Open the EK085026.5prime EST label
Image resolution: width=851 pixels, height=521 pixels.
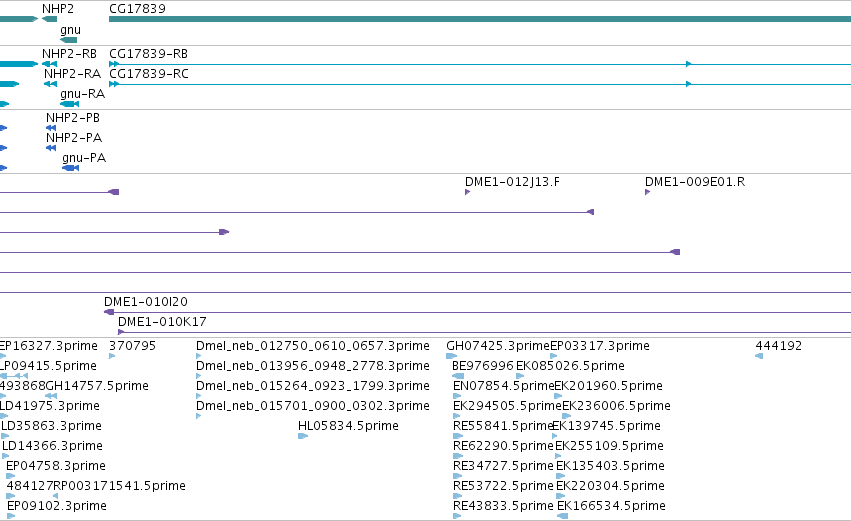(570, 366)
